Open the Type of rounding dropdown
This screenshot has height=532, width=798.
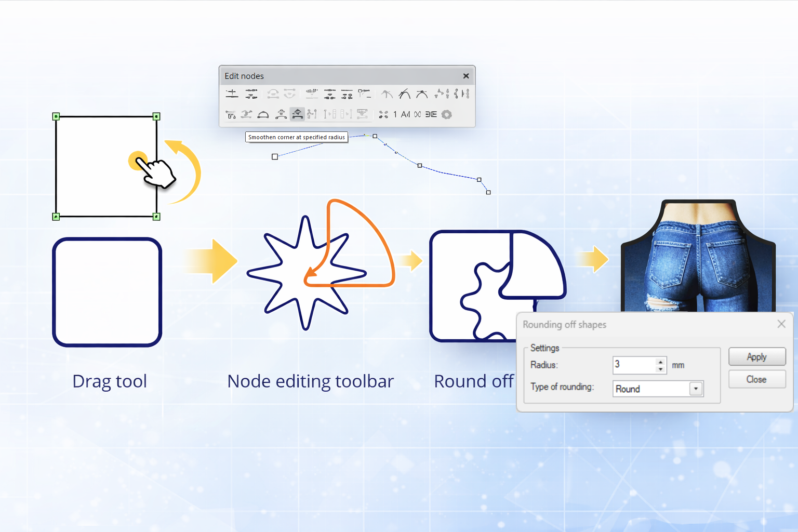(x=695, y=389)
